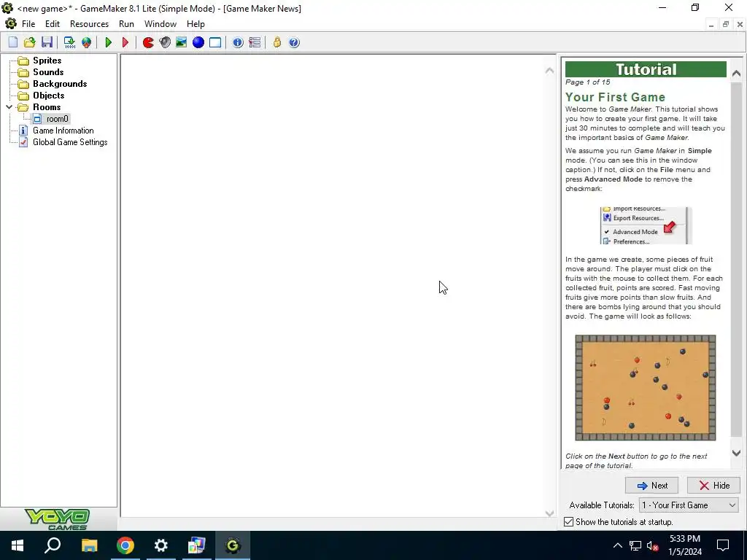Save the game with floppy disk icon
The width and height of the screenshot is (747, 560).
tap(47, 42)
